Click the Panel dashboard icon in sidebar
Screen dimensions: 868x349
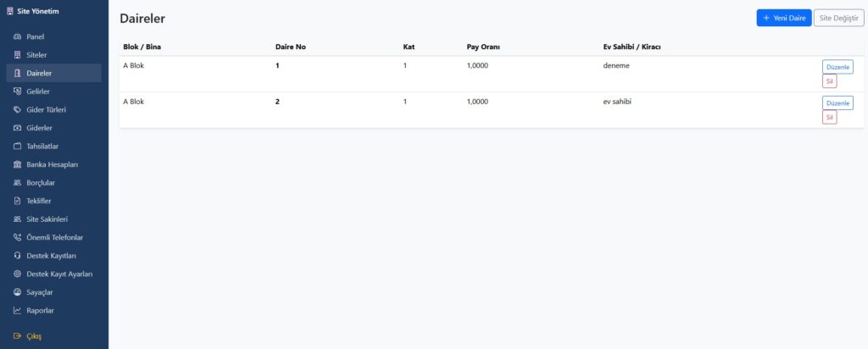[x=18, y=36]
